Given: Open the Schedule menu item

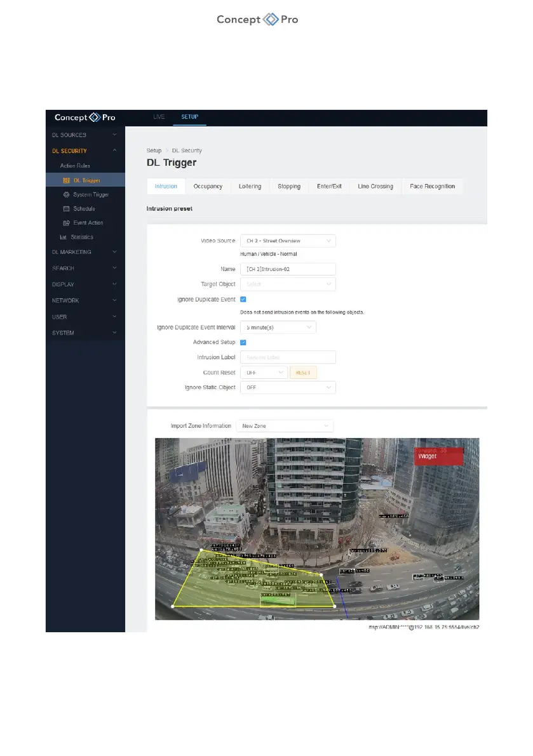Looking at the screenshot, I should click(x=84, y=209).
